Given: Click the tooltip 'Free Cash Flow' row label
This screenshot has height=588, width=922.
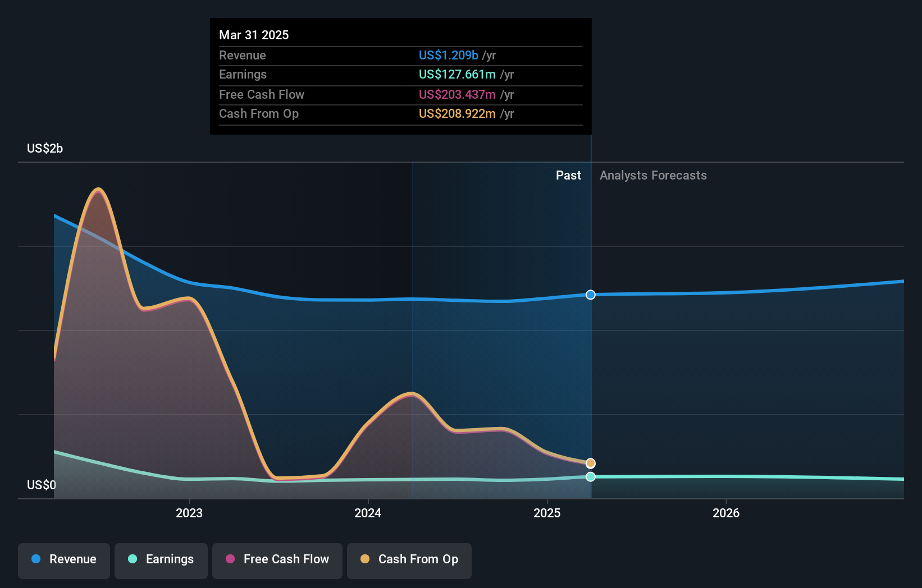Looking at the screenshot, I should coord(262,94).
